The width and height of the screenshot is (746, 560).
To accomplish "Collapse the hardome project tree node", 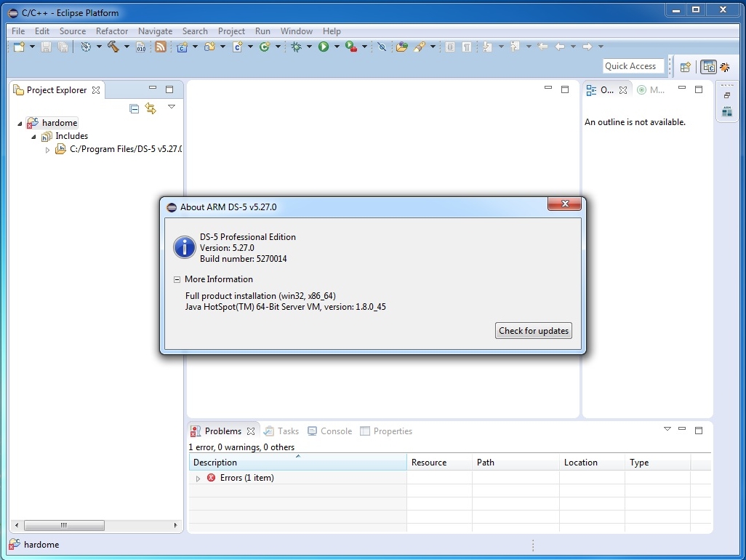I will [x=20, y=123].
